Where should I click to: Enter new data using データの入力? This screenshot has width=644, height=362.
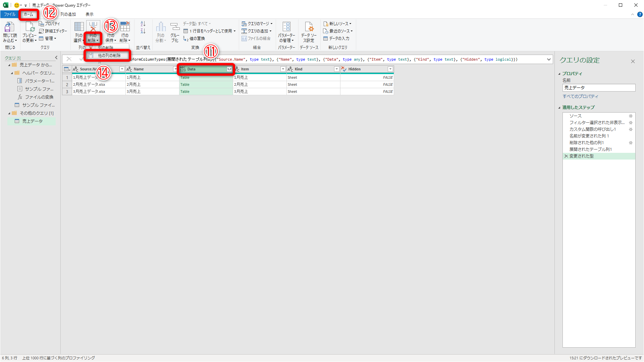(338, 39)
